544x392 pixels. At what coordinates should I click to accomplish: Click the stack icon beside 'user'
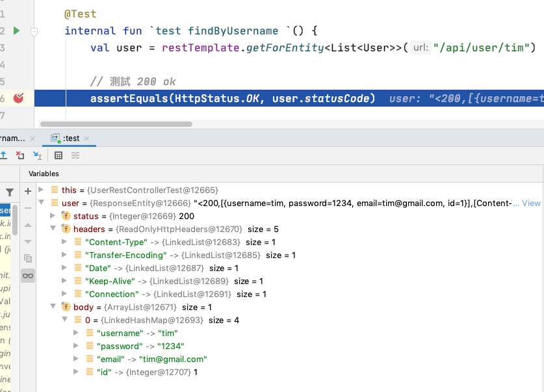pos(54,203)
